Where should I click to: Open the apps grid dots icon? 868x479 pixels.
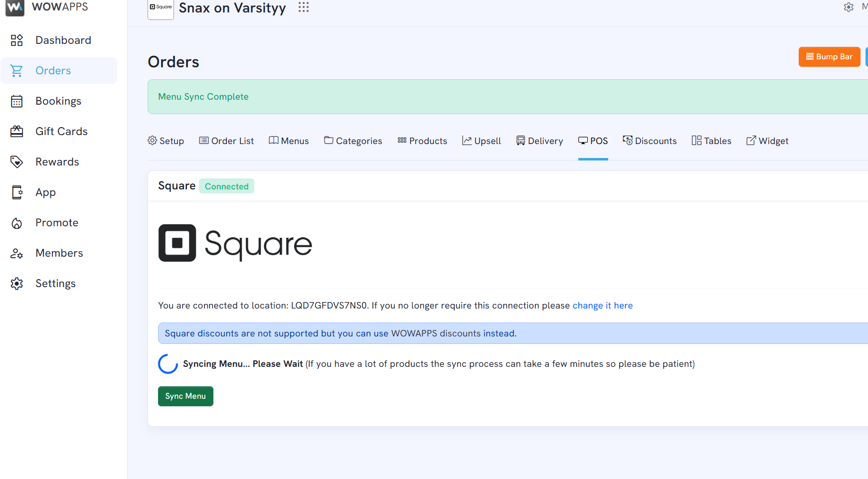pyautogui.click(x=304, y=7)
